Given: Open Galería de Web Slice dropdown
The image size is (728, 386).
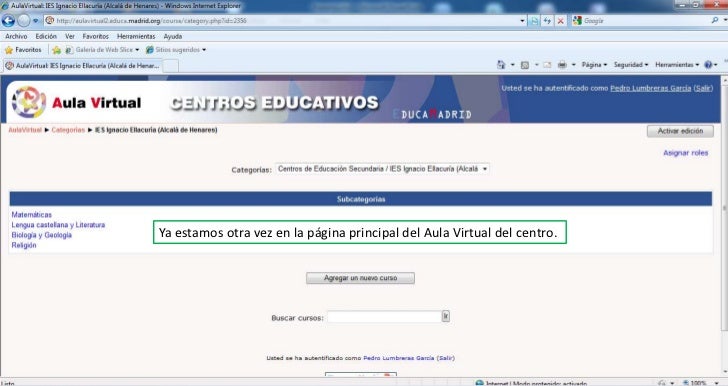Looking at the screenshot, I should [102, 50].
